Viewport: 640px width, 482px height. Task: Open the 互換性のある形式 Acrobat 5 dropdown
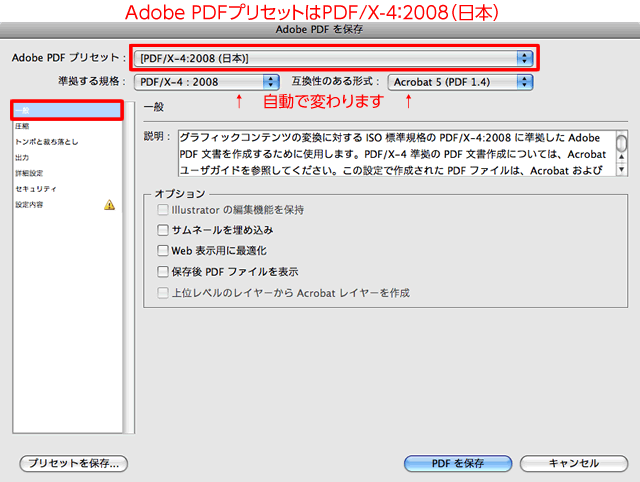(460, 82)
